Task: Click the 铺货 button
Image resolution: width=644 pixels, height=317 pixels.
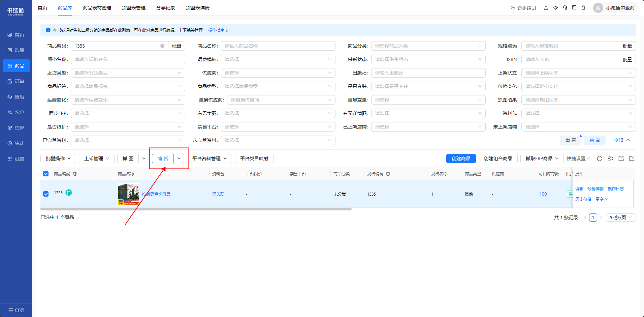Action: pyautogui.click(x=163, y=158)
